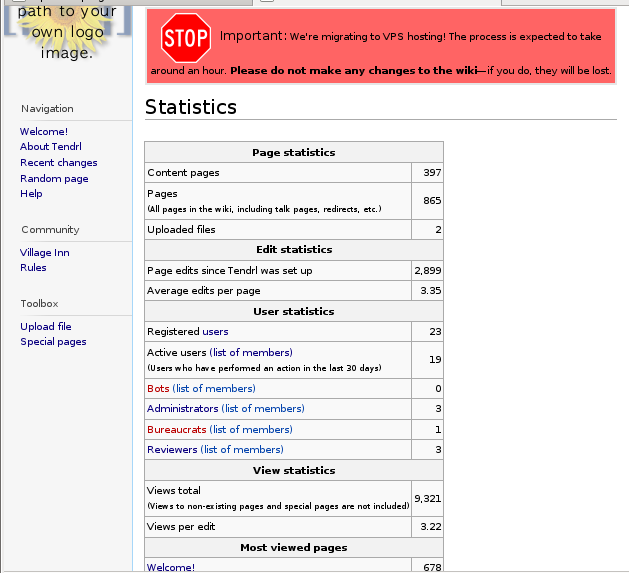Image resolution: width=629 pixels, height=573 pixels.
Task: Open the Welcome! navigation link
Action: point(44,132)
